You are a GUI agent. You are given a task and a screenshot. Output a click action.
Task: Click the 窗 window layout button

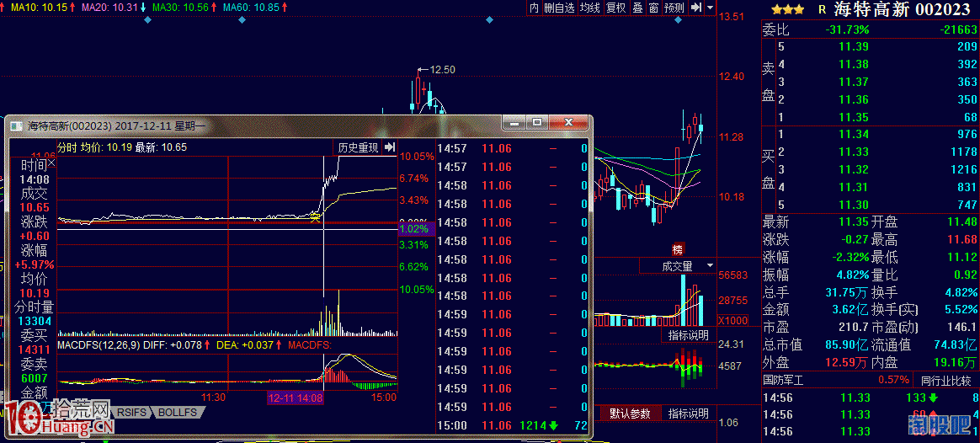coord(653,8)
